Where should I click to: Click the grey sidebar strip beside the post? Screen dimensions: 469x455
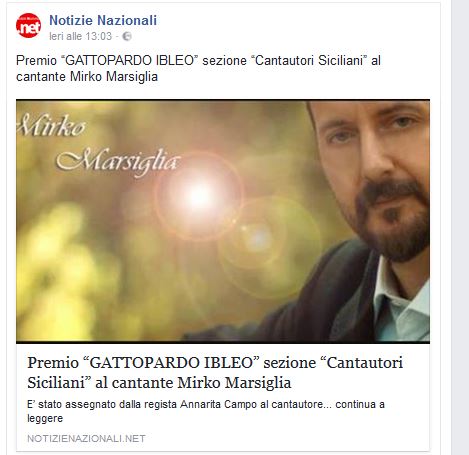(x=460, y=227)
